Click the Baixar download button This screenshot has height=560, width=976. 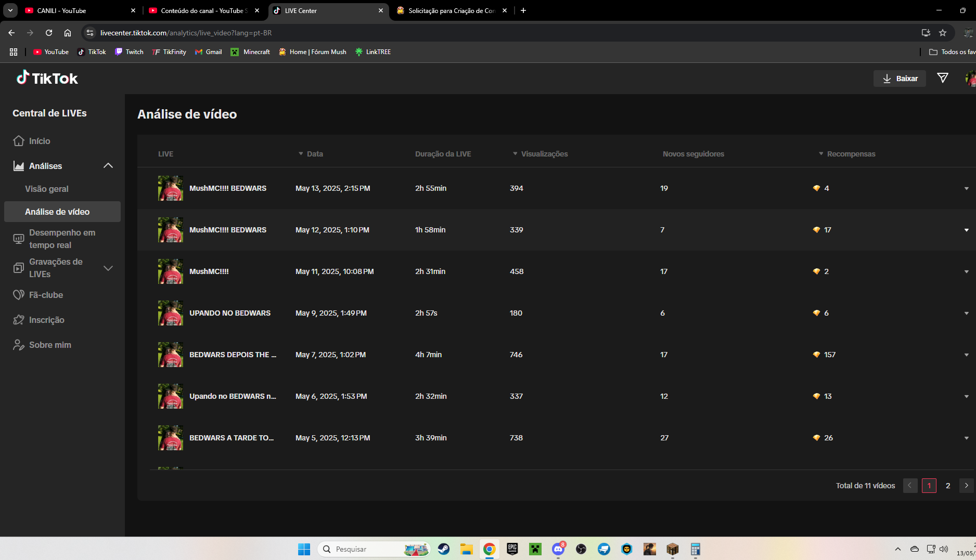(900, 79)
